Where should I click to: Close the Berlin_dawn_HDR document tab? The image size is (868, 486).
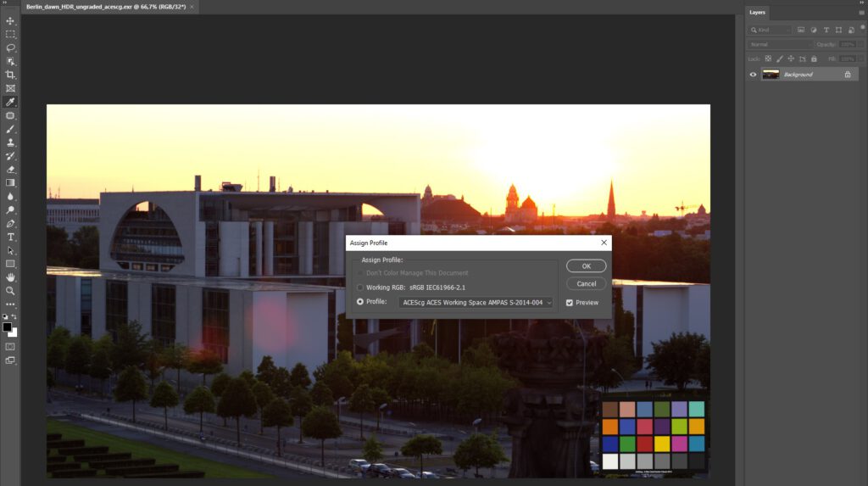pos(192,7)
